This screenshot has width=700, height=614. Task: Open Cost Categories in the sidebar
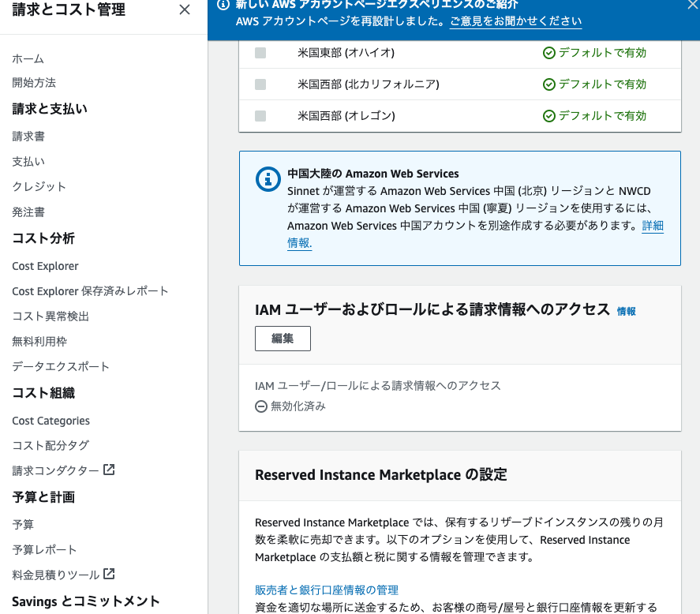click(51, 421)
